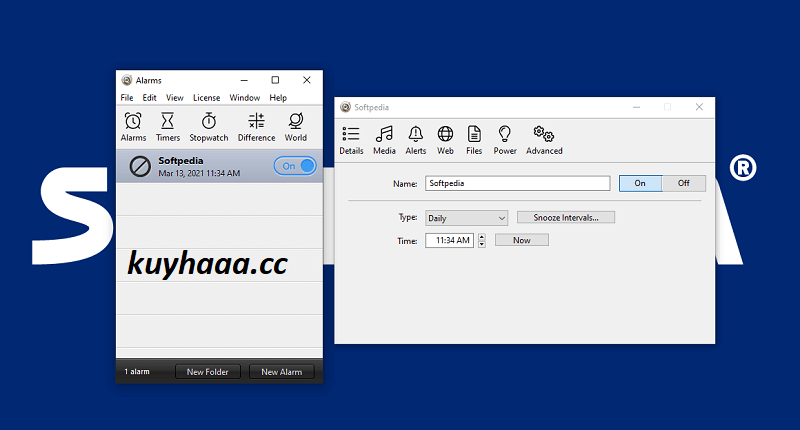Open the Help menu

(x=278, y=97)
